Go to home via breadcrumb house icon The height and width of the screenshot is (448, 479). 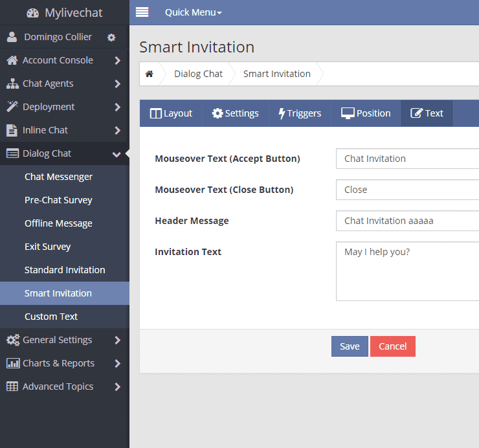tap(149, 74)
